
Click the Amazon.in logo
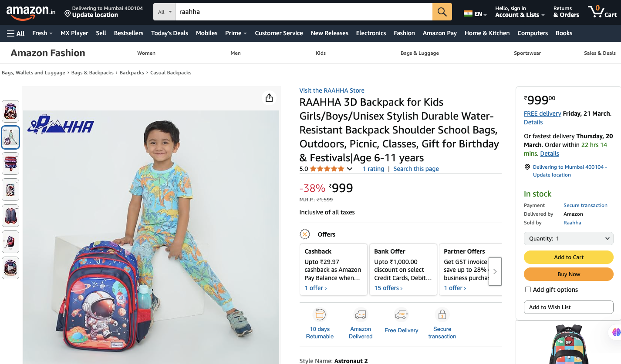(x=31, y=12)
